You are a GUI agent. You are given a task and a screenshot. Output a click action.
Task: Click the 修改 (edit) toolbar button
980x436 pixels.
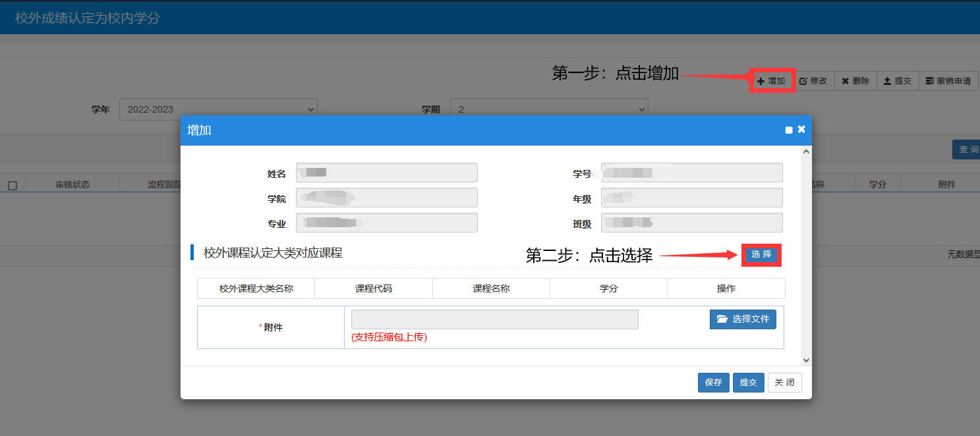813,81
